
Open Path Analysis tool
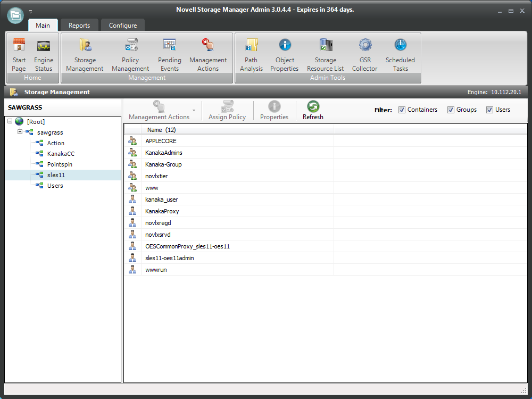point(251,55)
